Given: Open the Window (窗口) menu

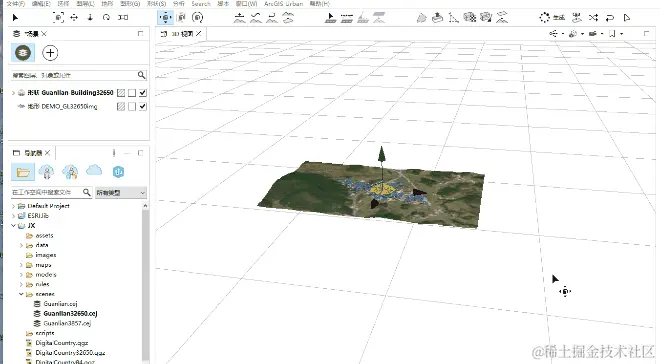Looking at the screenshot, I should pos(247,3).
